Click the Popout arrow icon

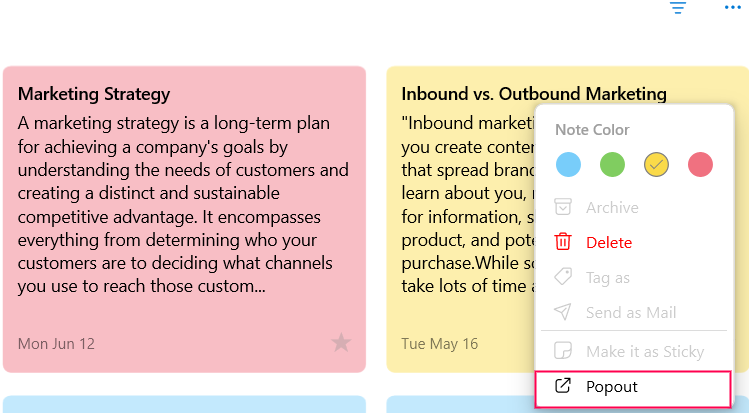[563, 386]
